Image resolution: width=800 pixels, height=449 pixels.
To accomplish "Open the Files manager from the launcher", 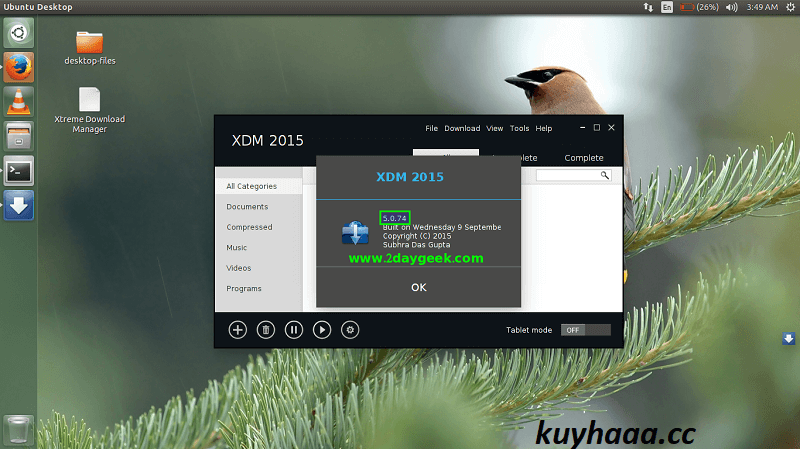I will (x=19, y=136).
